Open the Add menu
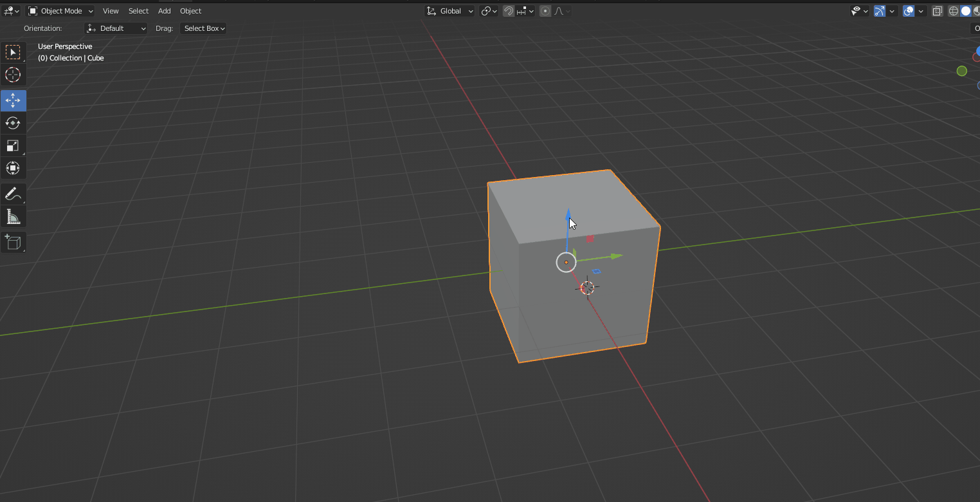This screenshot has height=502, width=980. [x=164, y=11]
